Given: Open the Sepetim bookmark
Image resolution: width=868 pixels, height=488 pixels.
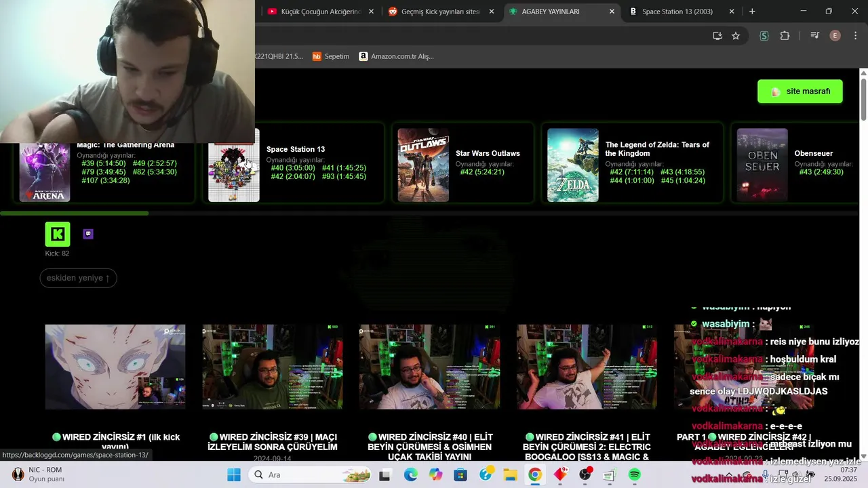Looking at the screenshot, I should [331, 56].
